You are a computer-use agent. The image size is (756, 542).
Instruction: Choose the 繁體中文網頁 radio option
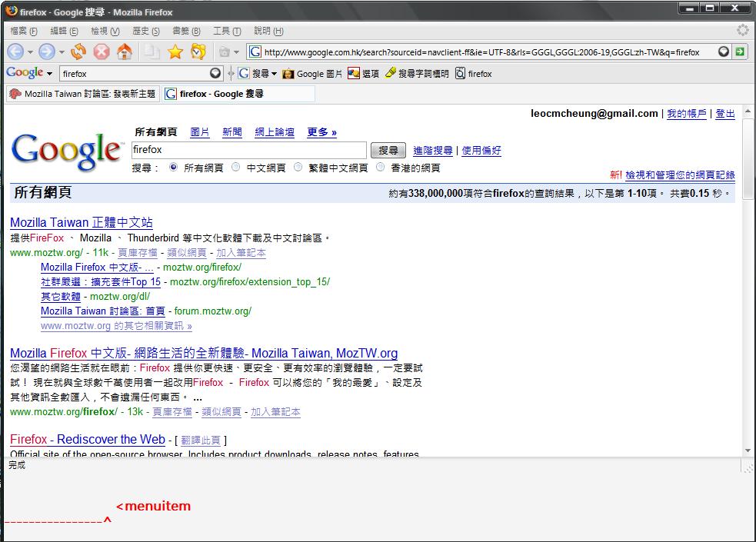[298, 167]
